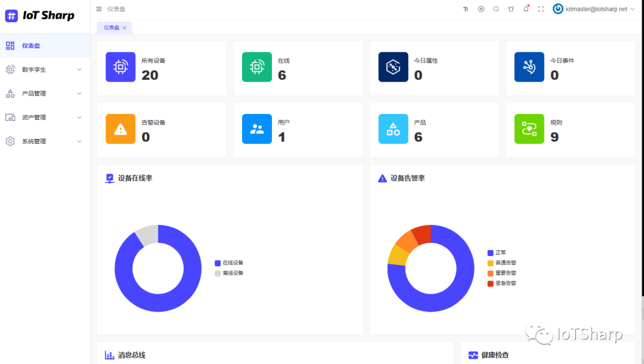Click the notification bell icon
Image resolution: width=644 pixels, height=364 pixels.
(526, 9)
